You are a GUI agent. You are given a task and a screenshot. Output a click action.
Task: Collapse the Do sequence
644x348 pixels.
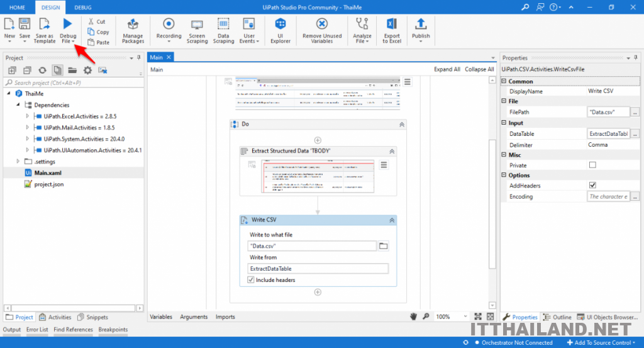(x=402, y=125)
